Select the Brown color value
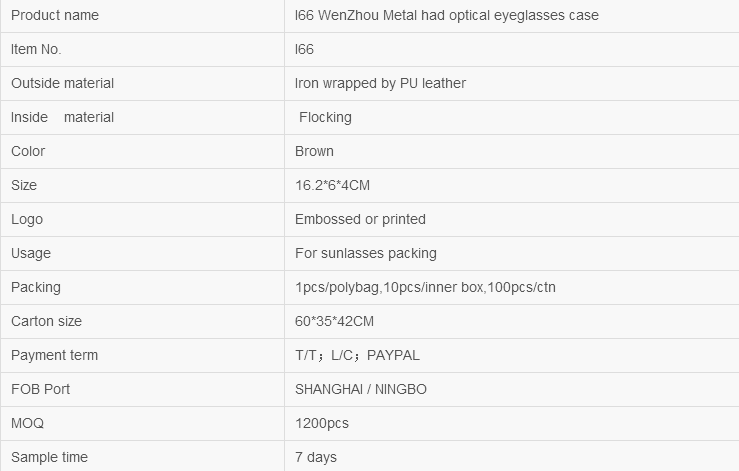Viewport: 739px width, 471px height. click(314, 151)
